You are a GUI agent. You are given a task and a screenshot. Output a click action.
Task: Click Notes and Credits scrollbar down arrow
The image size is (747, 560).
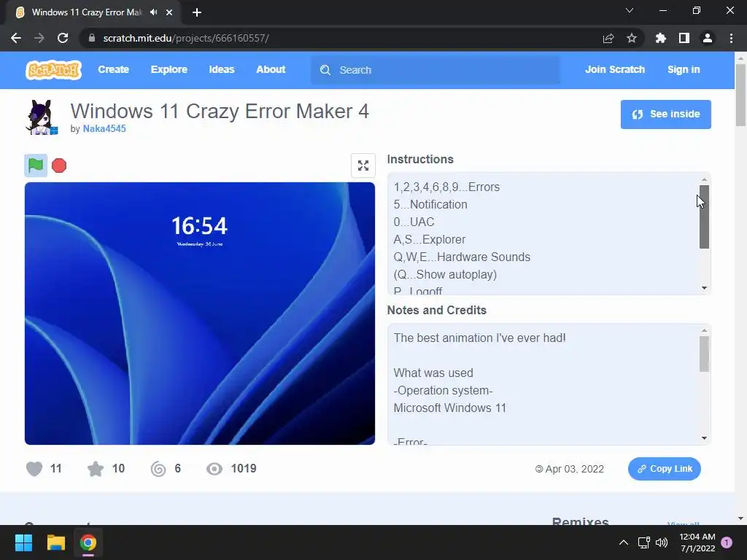pyautogui.click(x=704, y=438)
